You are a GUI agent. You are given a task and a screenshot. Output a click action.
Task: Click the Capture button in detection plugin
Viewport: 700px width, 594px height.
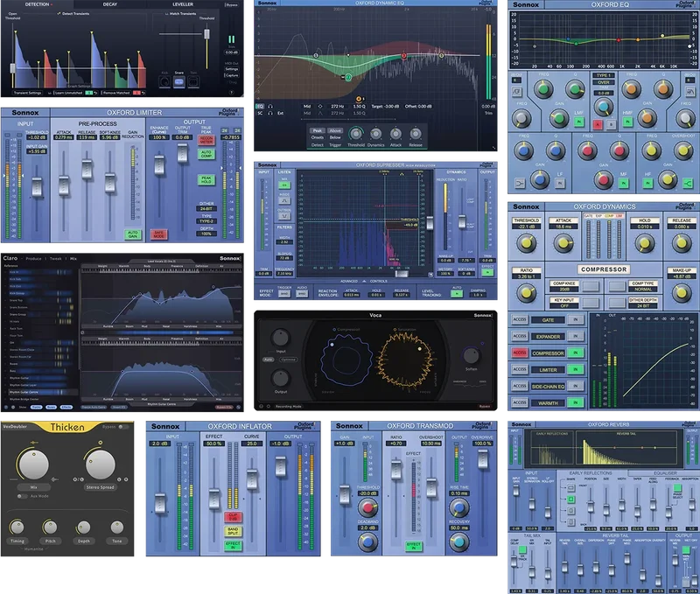[x=232, y=75]
